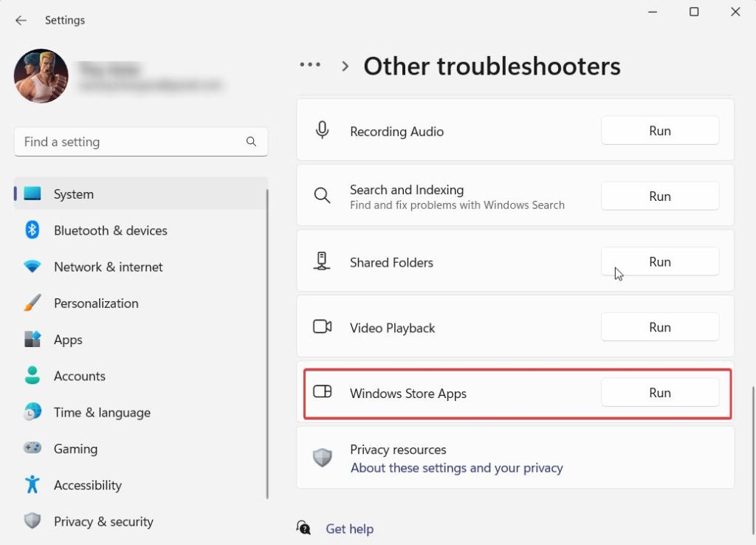
Task: Select the Personalization paintbrush icon
Action: (32, 304)
